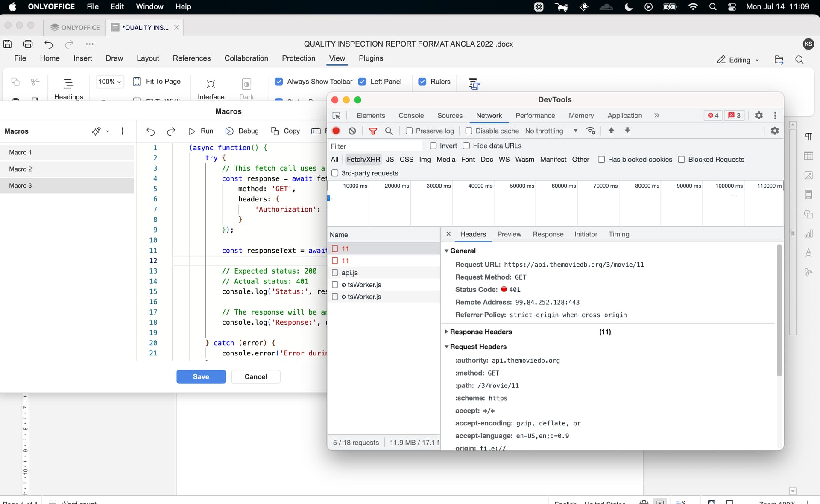Image resolution: width=820 pixels, height=504 pixels.
Task: Undo edit in the macro code editor
Action: click(150, 131)
